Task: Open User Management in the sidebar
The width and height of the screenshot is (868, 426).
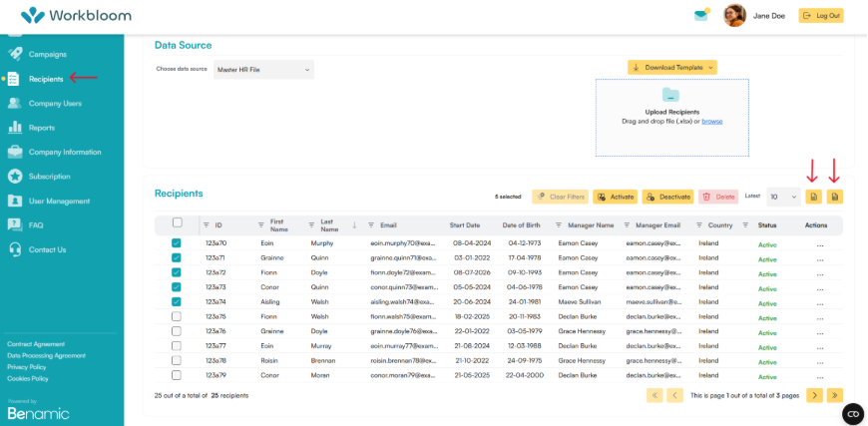Action: pyautogui.click(x=59, y=201)
